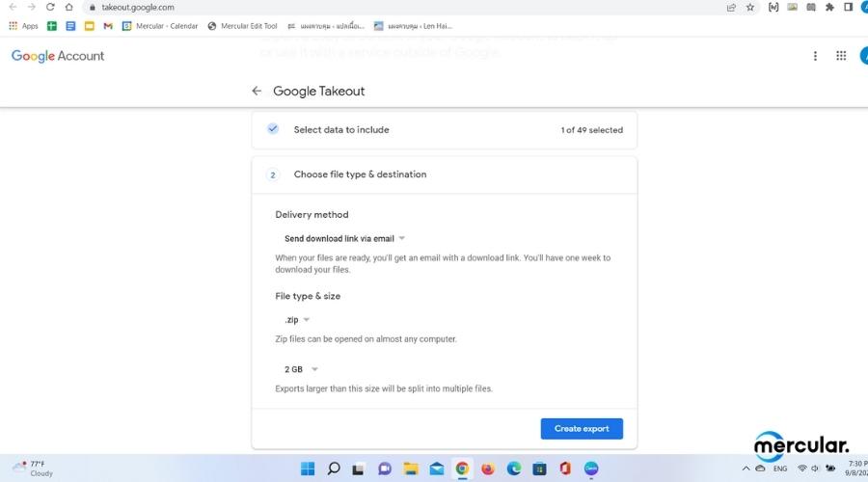This screenshot has height=482, width=868.
Task: Open Microsoft Store from the taskbar
Action: (540, 469)
